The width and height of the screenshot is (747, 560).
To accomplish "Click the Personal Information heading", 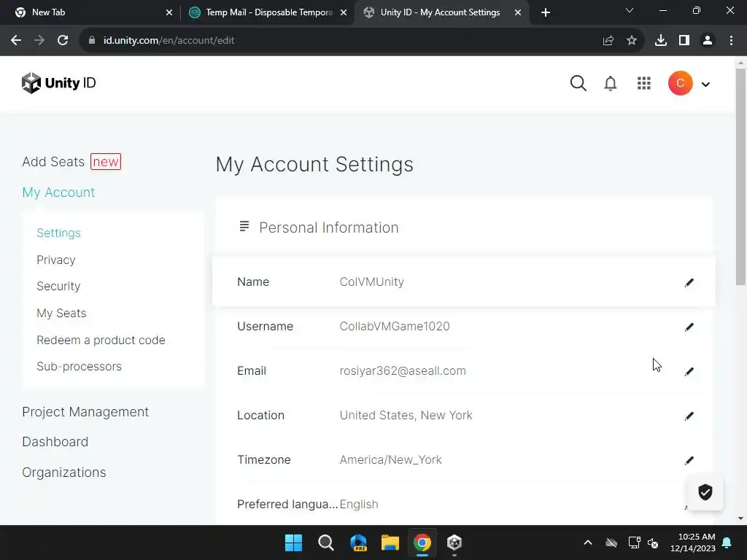I will [x=329, y=227].
